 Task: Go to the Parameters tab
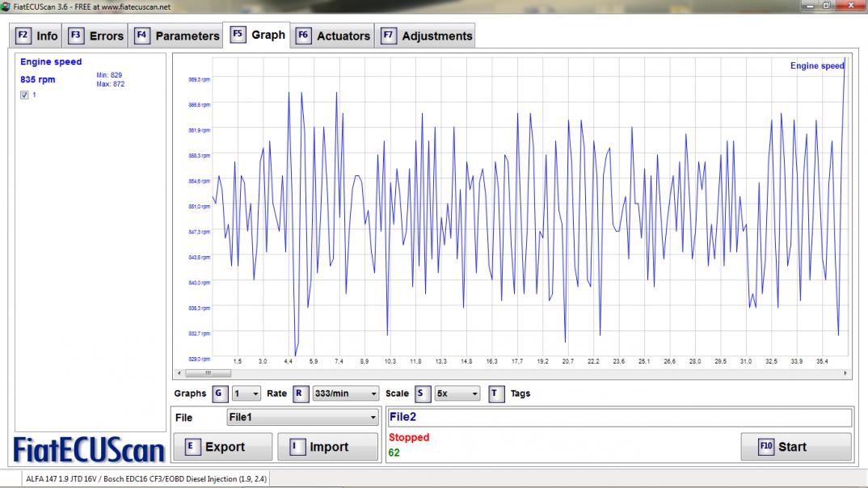coord(177,36)
